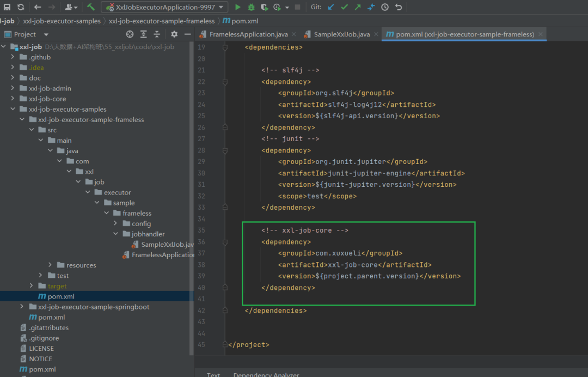Collapse the jobhandler folder

(115, 234)
